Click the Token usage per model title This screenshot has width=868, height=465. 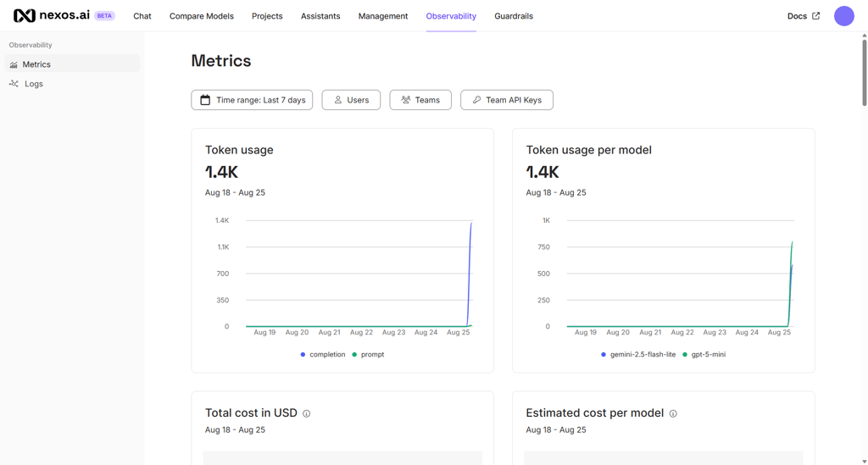click(x=588, y=150)
